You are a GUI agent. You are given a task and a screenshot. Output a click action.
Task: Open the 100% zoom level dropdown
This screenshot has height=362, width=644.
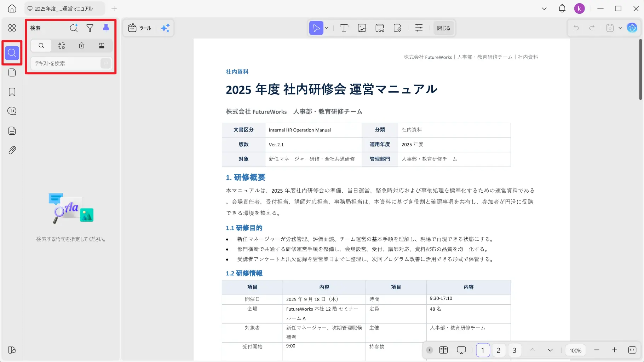(575, 350)
